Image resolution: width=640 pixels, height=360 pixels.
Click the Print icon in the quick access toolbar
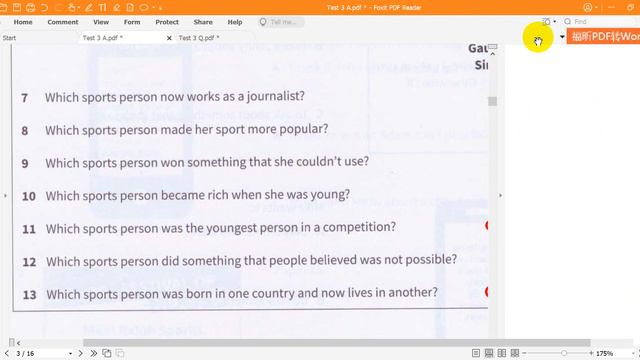(30, 7)
